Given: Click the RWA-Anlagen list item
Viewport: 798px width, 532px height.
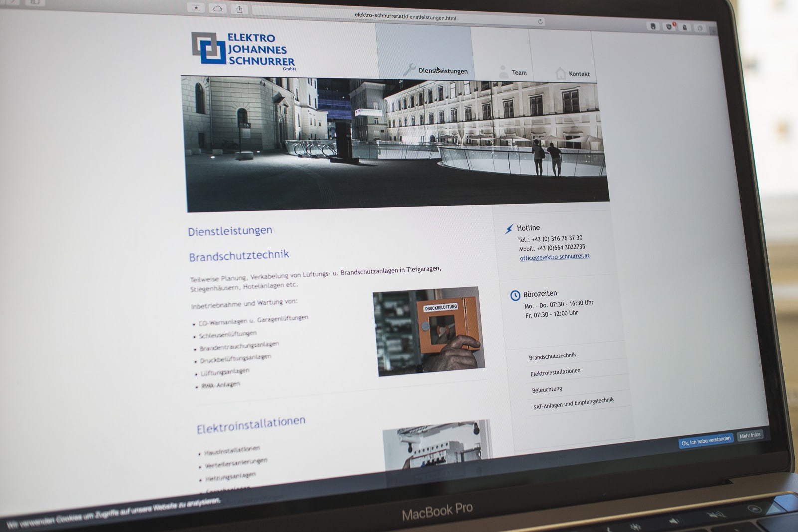Looking at the screenshot, I should pyautogui.click(x=220, y=385).
